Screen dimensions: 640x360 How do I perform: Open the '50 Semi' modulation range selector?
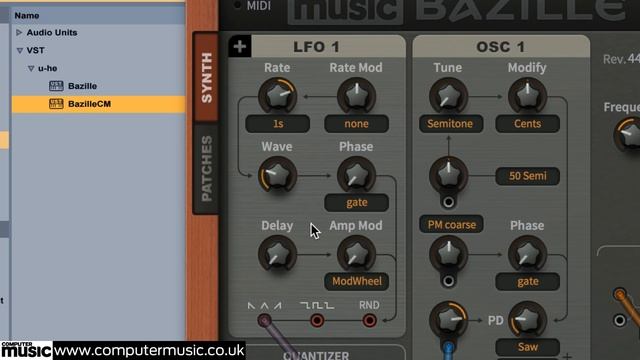(527, 176)
